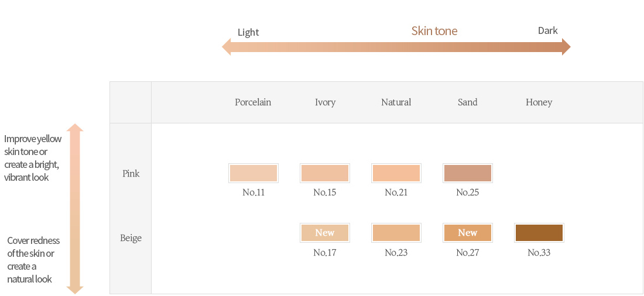Click the Light label above the arrow
644x296 pixels.
pos(248,32)
